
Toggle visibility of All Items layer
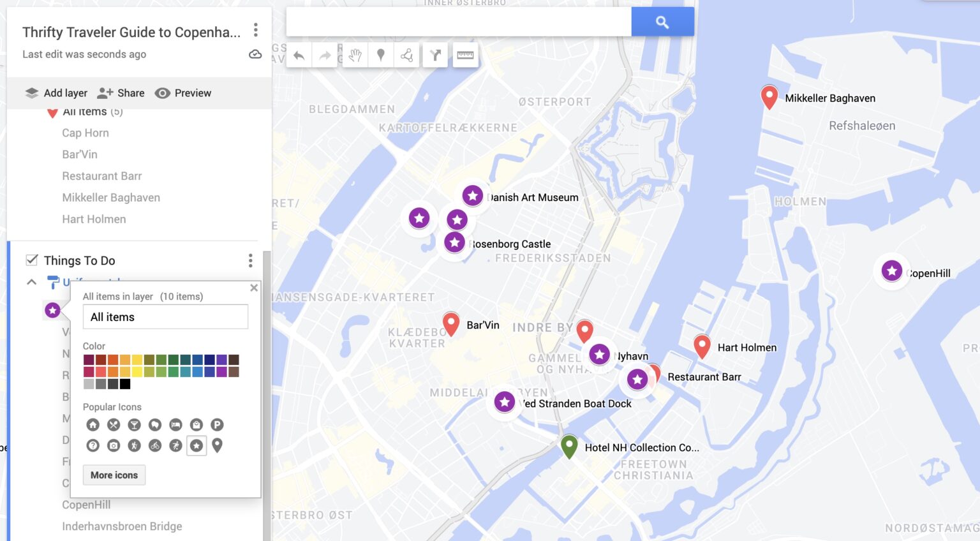click(53, 111)
